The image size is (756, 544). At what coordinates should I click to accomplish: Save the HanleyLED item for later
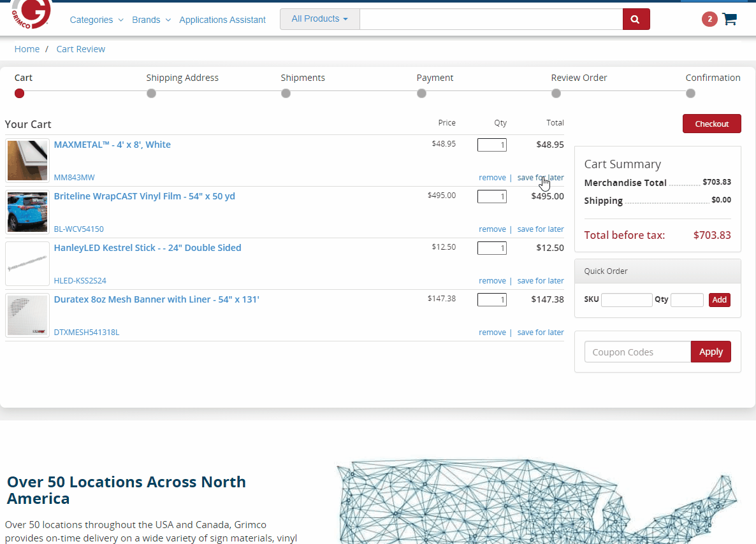coord(540,281)
